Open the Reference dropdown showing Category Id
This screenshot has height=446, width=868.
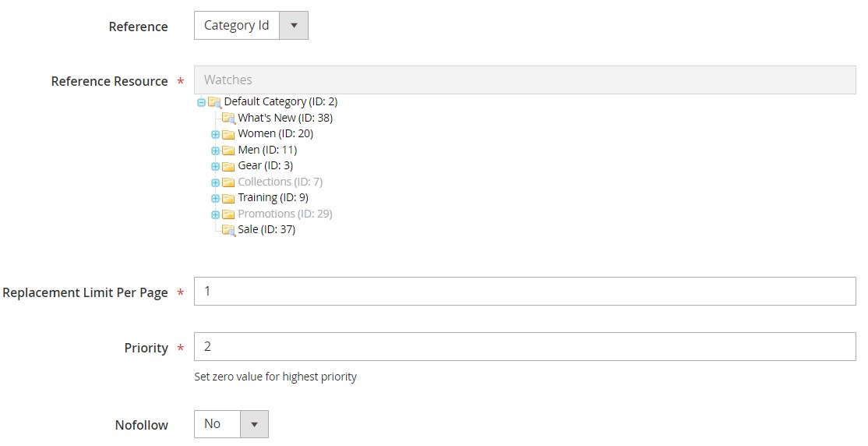point(251,26)
